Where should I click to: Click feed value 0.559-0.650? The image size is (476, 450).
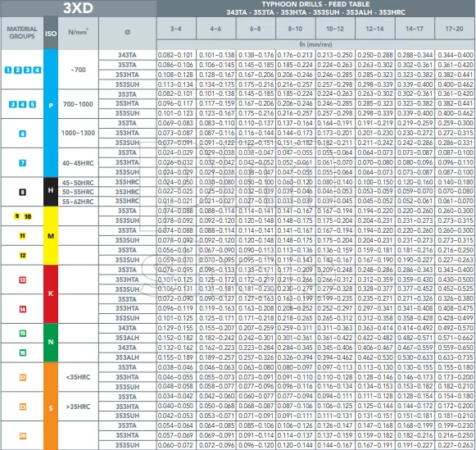pyautogui.click(x=456, y=348)
